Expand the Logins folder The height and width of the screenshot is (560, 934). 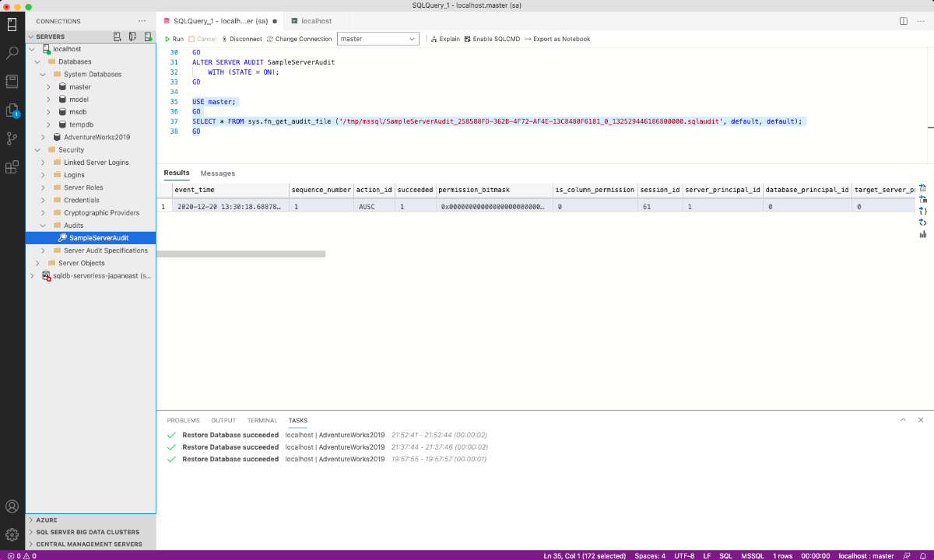(43, 175)
